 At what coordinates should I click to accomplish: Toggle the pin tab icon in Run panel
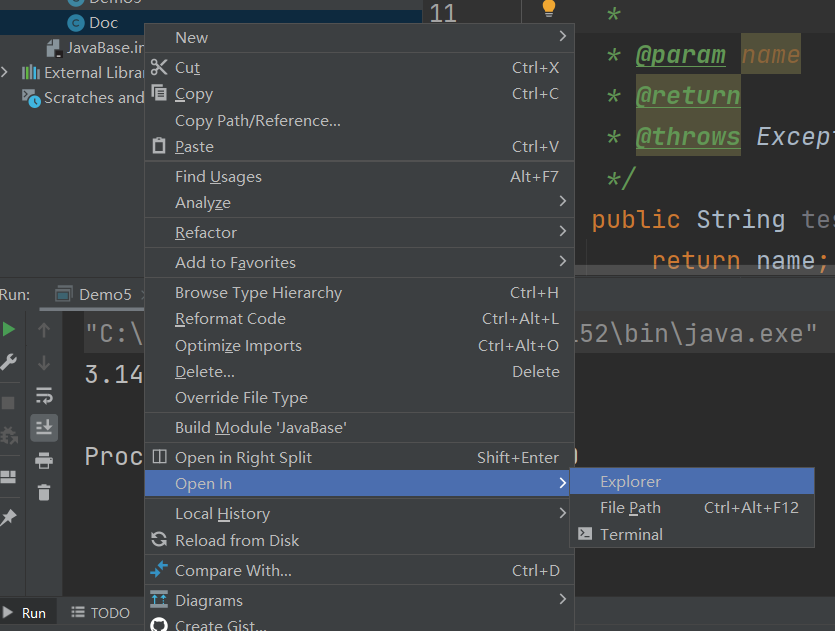pos(8,517)
